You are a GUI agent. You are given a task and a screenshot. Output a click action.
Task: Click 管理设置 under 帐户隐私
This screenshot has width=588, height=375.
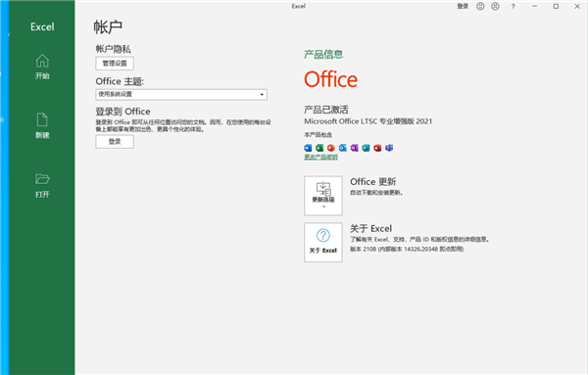point(115,64)
